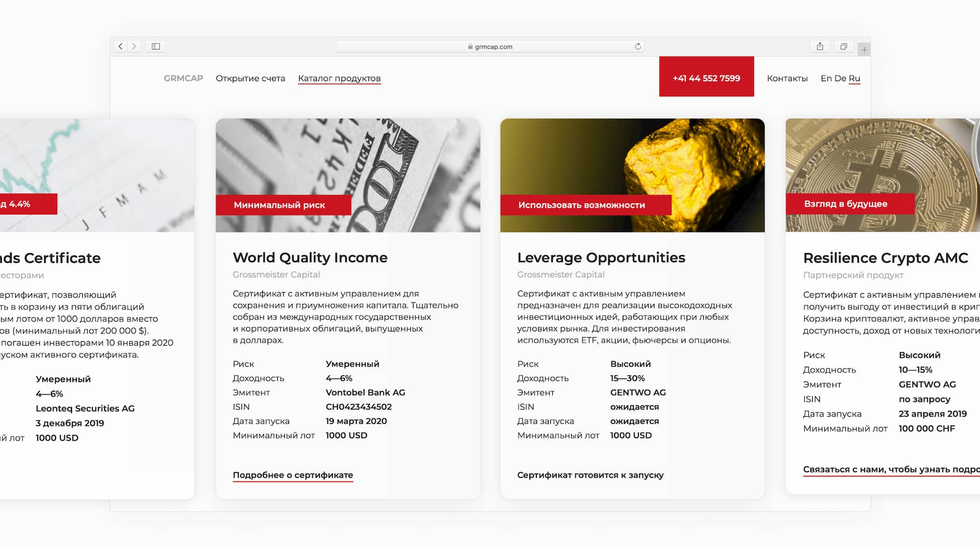Image resolution: width=980 pixels, height=548 pixels.
Task: Switch language to Ru
Action: point(854,79)
